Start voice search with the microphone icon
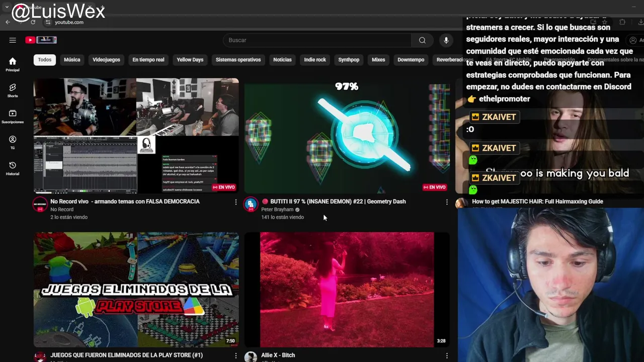644x362 pixels. (x=446, y=40)
